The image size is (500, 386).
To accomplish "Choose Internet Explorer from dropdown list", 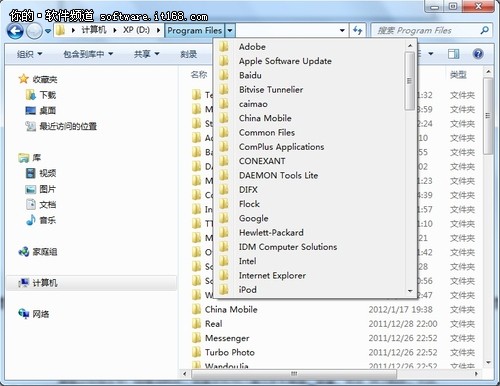I will [x=309, y=276].
